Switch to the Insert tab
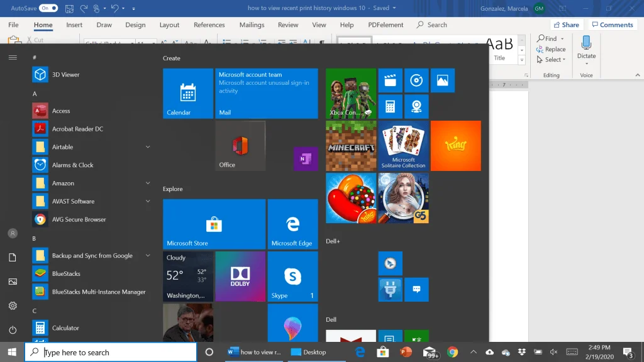 (x=74, y=25)
